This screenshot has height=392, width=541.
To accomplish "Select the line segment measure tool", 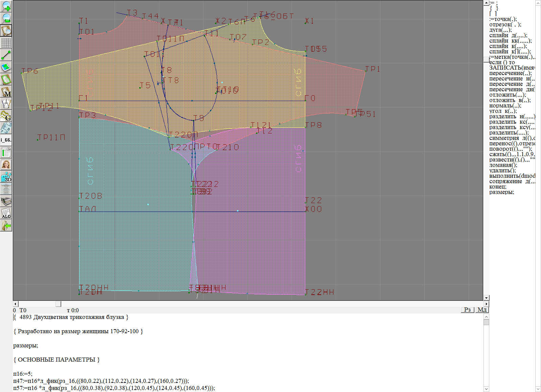I will [x=6, y=55].
